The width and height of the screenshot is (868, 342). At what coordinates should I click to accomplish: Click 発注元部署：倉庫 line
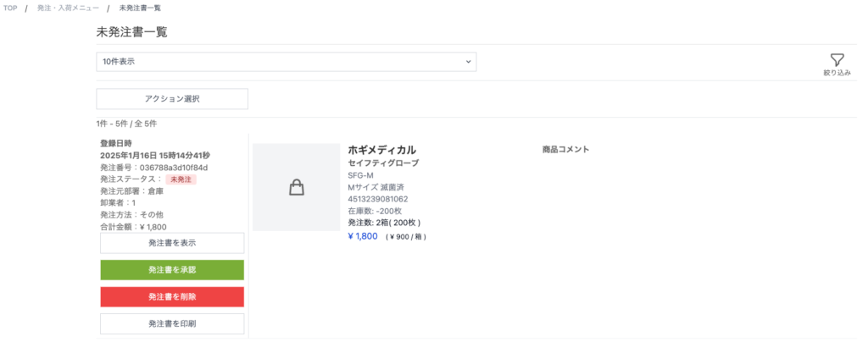(131, 191)
